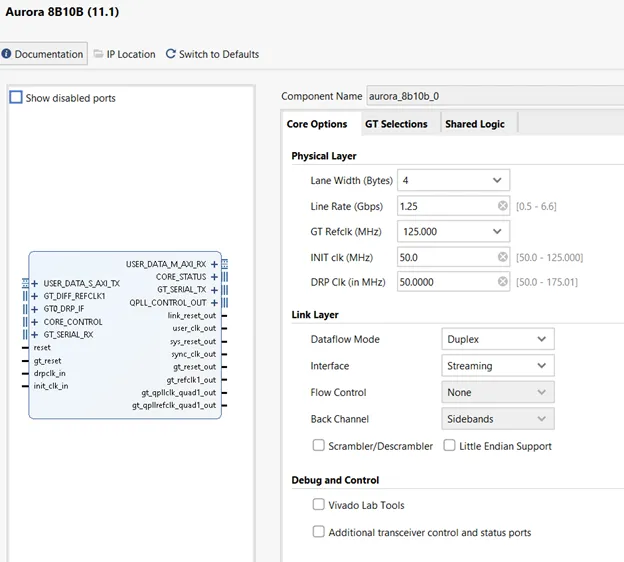The width and height of the screenshot is (624, 562).
Task: Click the GT_SERIAL_TX bus interface icon
Action: (x=225, y=289)
